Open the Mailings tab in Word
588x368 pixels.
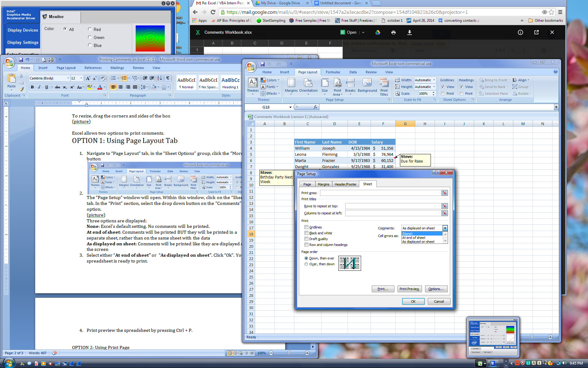pos(117,68)
